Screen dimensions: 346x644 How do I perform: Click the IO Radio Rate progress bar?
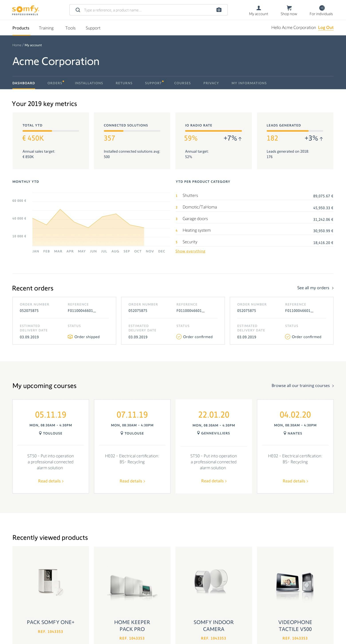click(x=213, y=131)
